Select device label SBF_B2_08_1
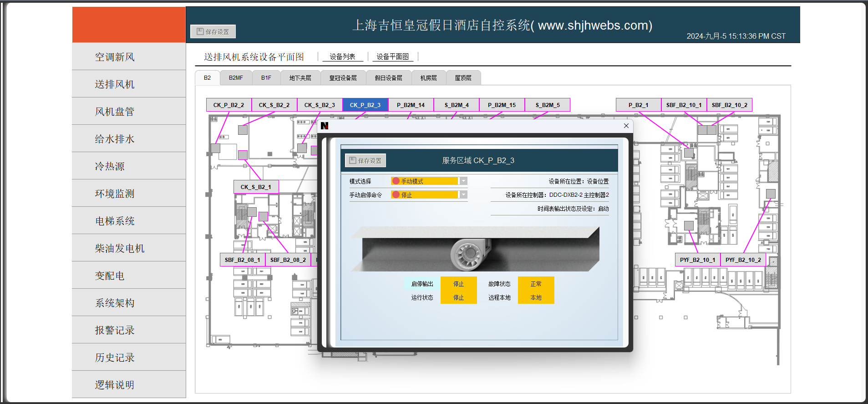Image resolution: width=868 pixels, height=404 pixels. click(243, 260)
